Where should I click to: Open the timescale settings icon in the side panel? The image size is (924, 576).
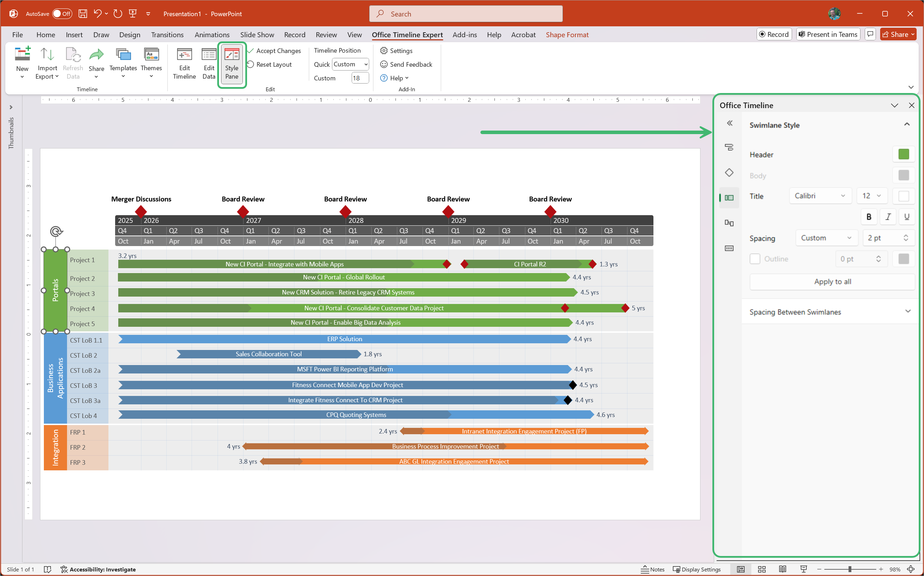tap(729, 248)
